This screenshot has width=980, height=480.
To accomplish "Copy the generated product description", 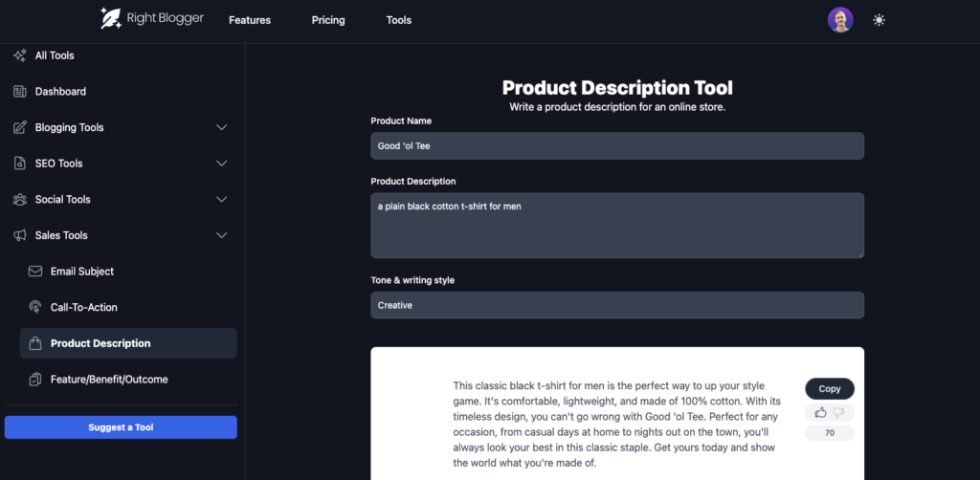I will click(829, 388).
